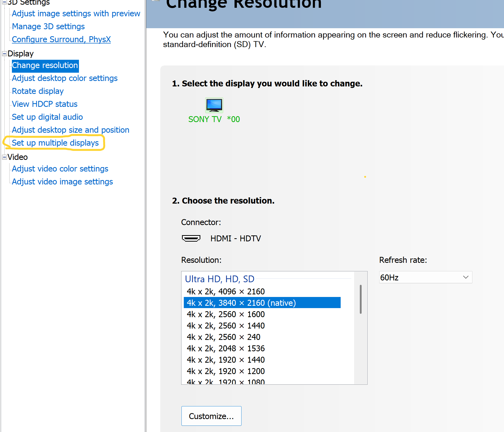Select the SONY TV display icon
The width and height of the screenshot is (504, 432).
pyautogui.click(x=214, y=105)
